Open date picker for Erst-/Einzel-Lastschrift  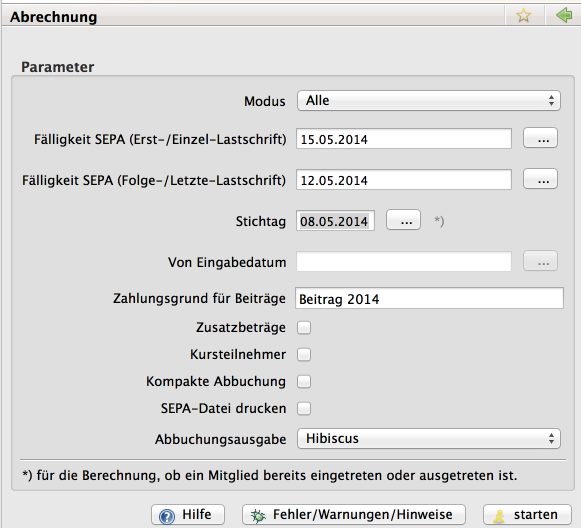pyautogui.click(x=540, y=138)
